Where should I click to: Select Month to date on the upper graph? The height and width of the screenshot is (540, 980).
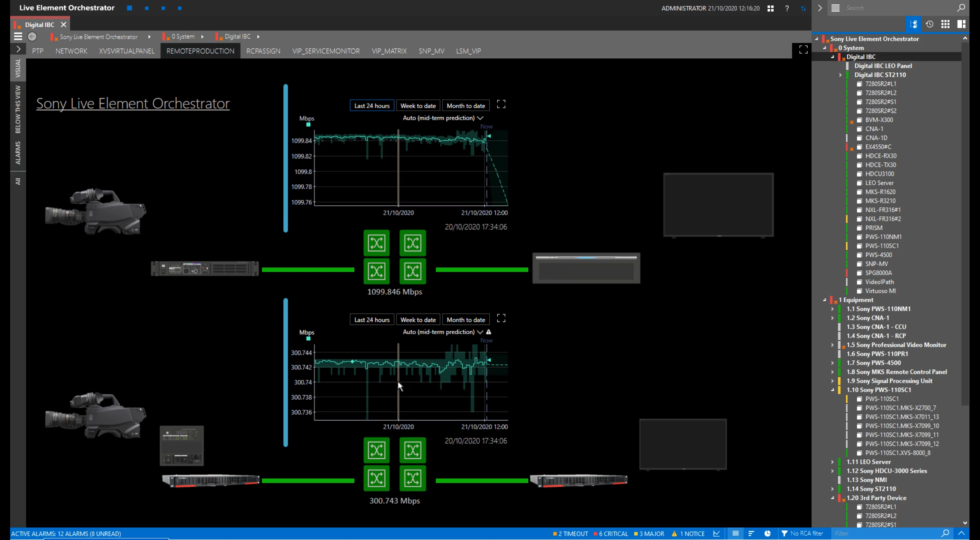click(x=466, y=106)
